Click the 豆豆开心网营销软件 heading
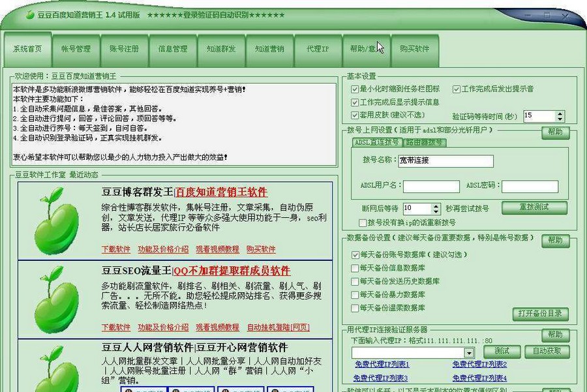The height and width of the screenshot is (392, 587). (242, 348)
